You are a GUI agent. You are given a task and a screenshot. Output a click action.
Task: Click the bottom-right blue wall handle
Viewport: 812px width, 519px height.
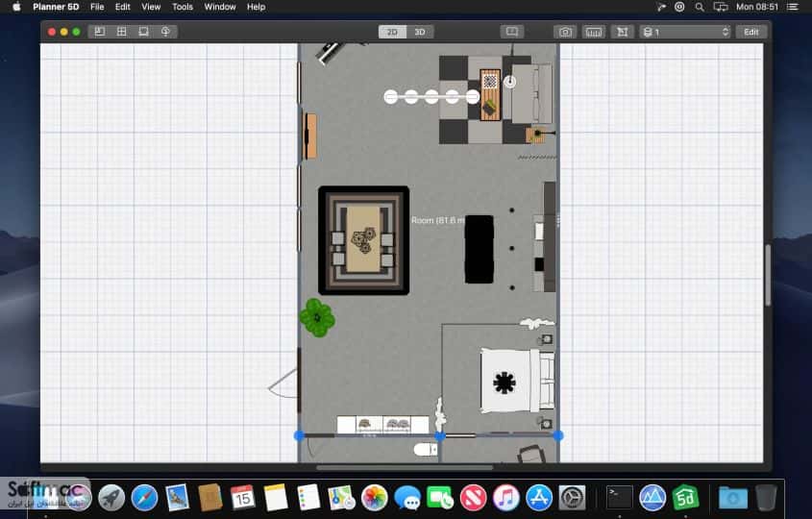[557, 436]
